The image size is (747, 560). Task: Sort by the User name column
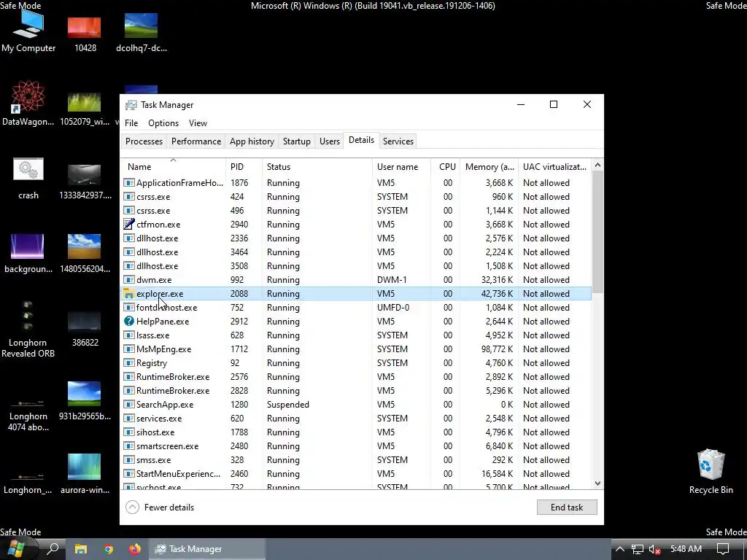click(402, 167)
